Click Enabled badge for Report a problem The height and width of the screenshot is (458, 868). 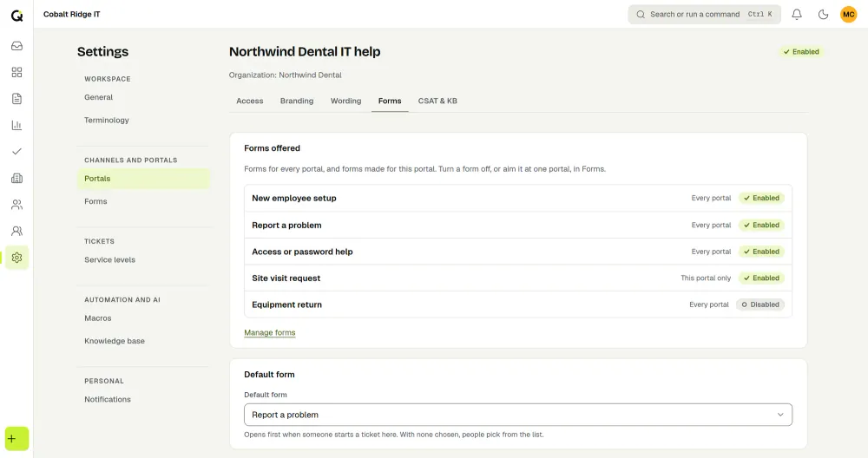[761, 226]
